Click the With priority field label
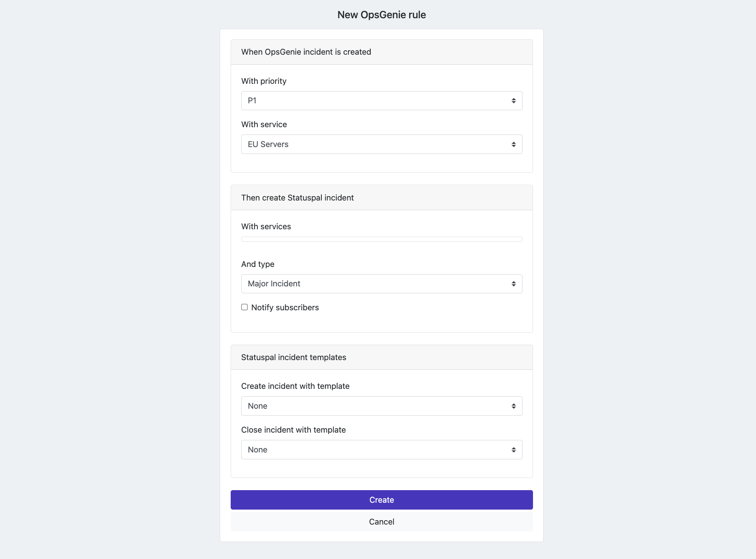756x559 pixels. [264, 81]
